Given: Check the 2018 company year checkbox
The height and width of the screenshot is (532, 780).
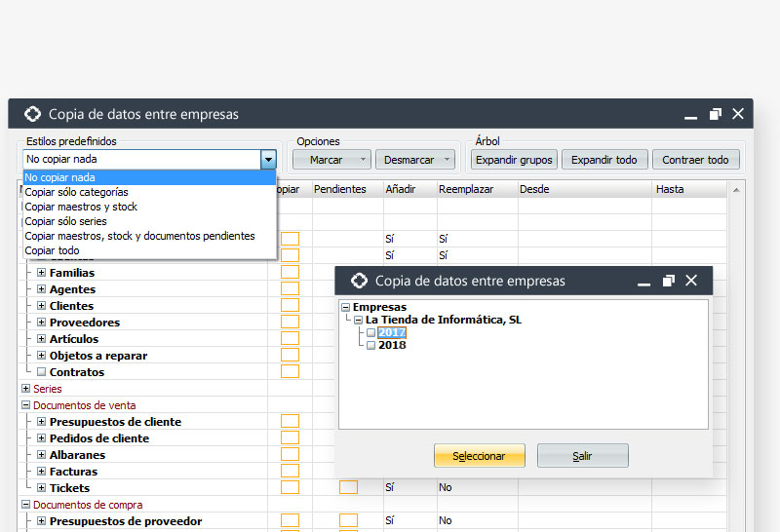Looking at the screenshot, I should tap(370, 345).
